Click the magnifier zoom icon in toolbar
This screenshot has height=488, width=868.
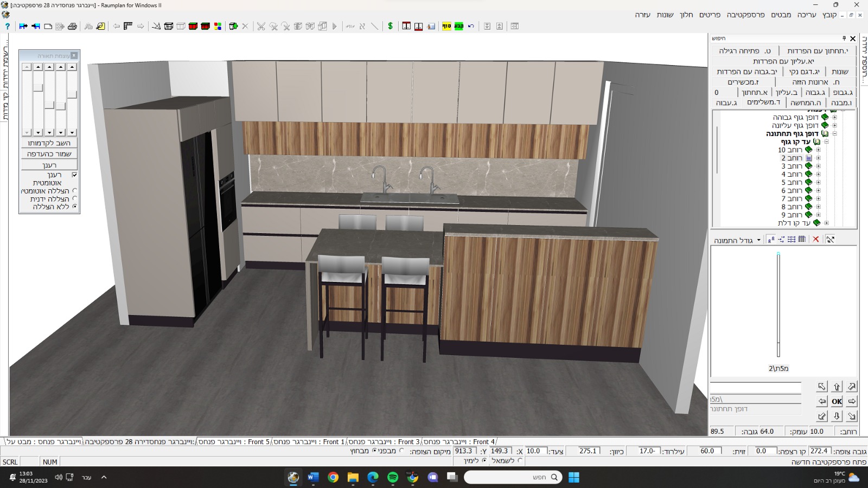point(101,26)
